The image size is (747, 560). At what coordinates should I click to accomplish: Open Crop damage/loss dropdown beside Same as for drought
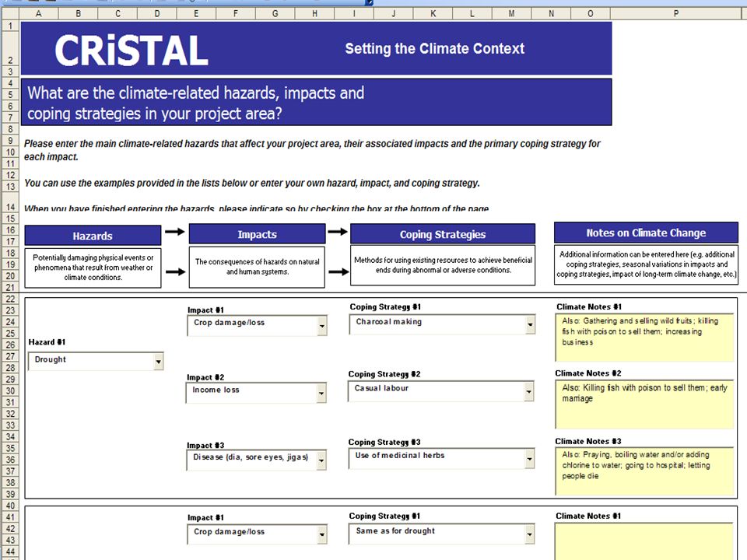click(x=322, y=535)
